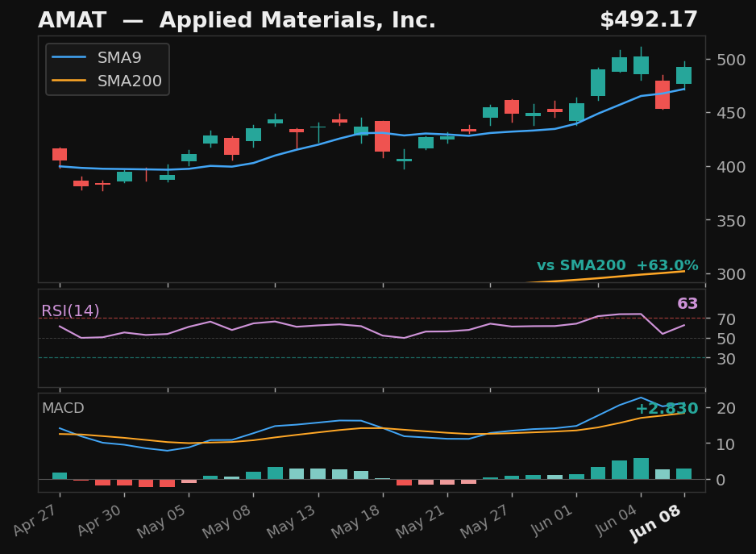Click the RSI 30 axis label
This screenshot has height=554, width=756.
[726, 359]
